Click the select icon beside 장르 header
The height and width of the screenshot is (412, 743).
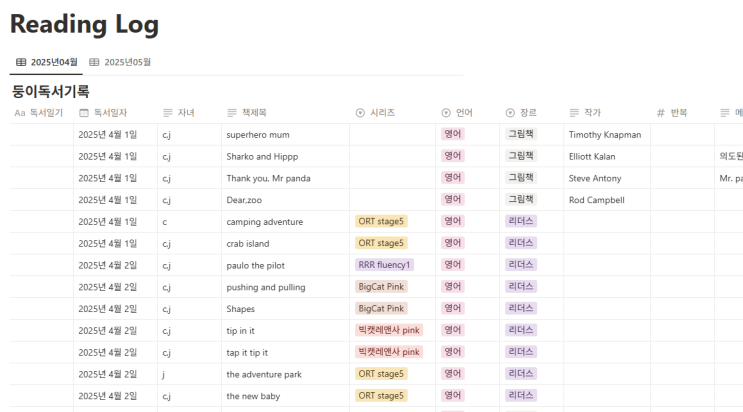click(510, 113)
